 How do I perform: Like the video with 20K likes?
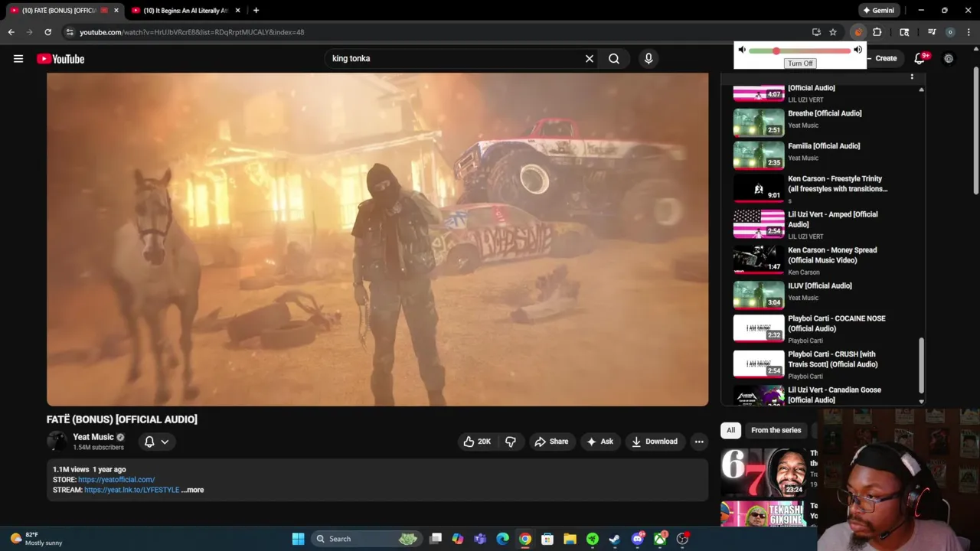[476, 442]
